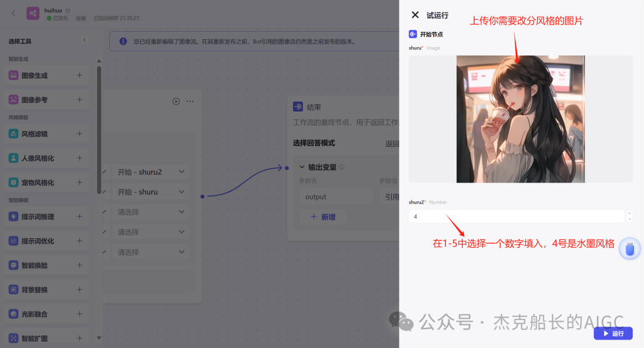Click the uploaded shuru image thumbnail

[x=521, y=119]
